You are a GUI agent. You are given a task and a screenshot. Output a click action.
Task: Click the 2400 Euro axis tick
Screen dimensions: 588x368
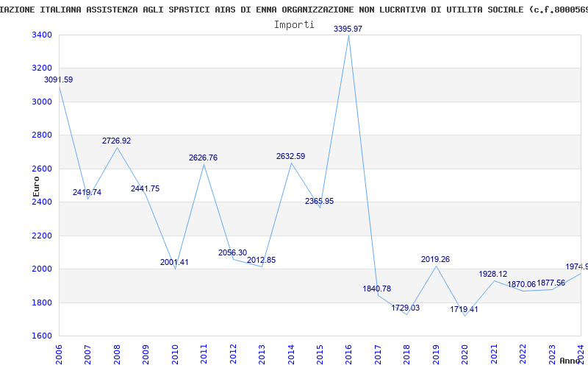pos(42,202)
